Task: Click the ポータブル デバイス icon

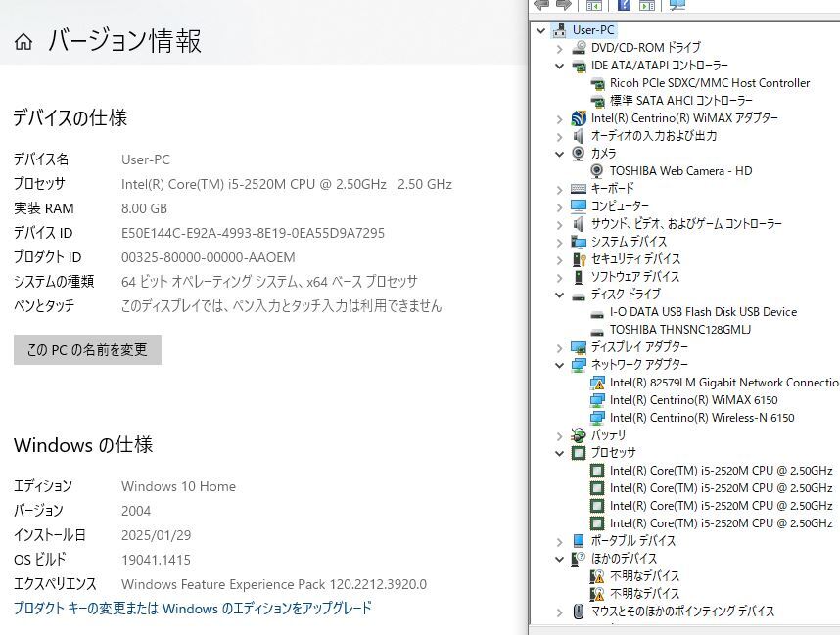Action: point(579,541)
